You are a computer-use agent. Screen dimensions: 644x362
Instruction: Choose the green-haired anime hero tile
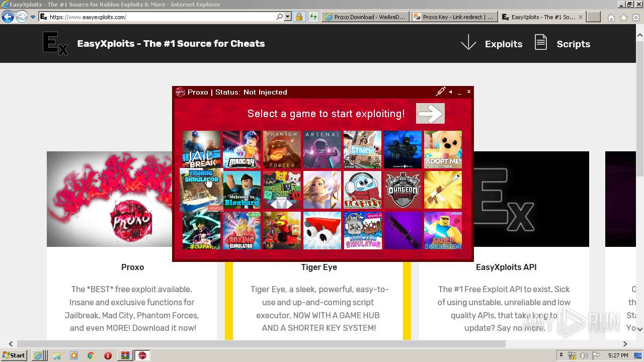click(201, 230)
